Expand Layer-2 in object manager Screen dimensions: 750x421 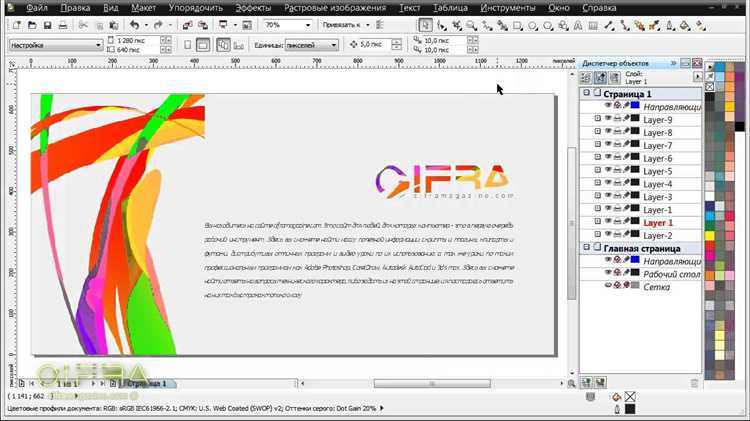click(x=597, y=234)
